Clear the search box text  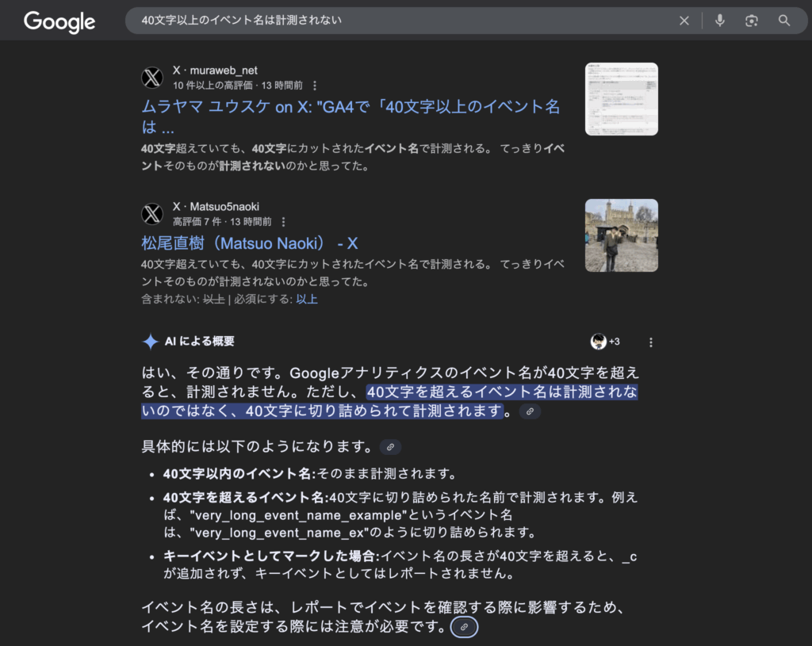tap(684, 21)
